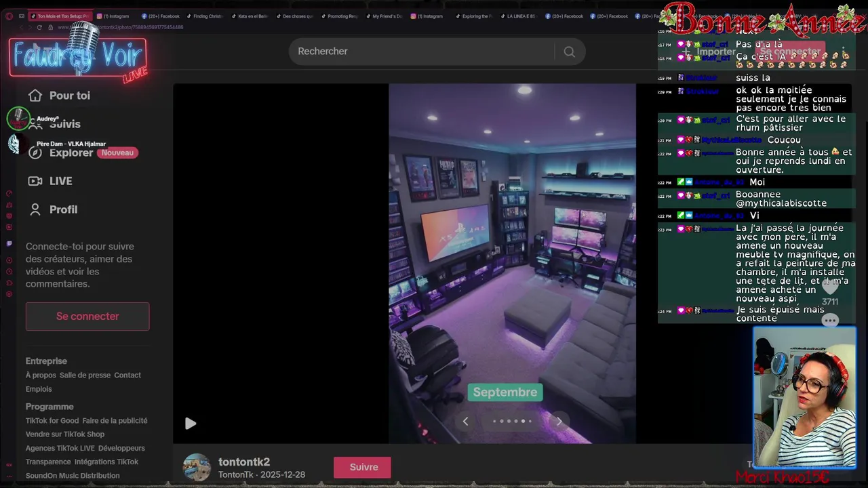This screenshot has width=868, height=488.
Task: Open SoundOn Music Distribution link
Action: [x=73, y=476]
